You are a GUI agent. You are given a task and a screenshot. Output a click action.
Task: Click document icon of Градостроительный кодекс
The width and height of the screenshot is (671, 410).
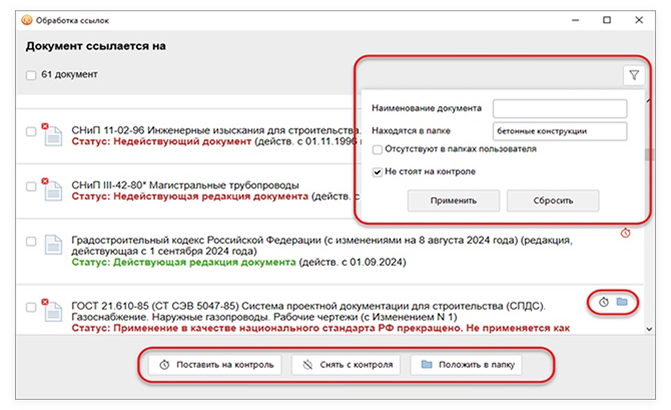(51, 246)
